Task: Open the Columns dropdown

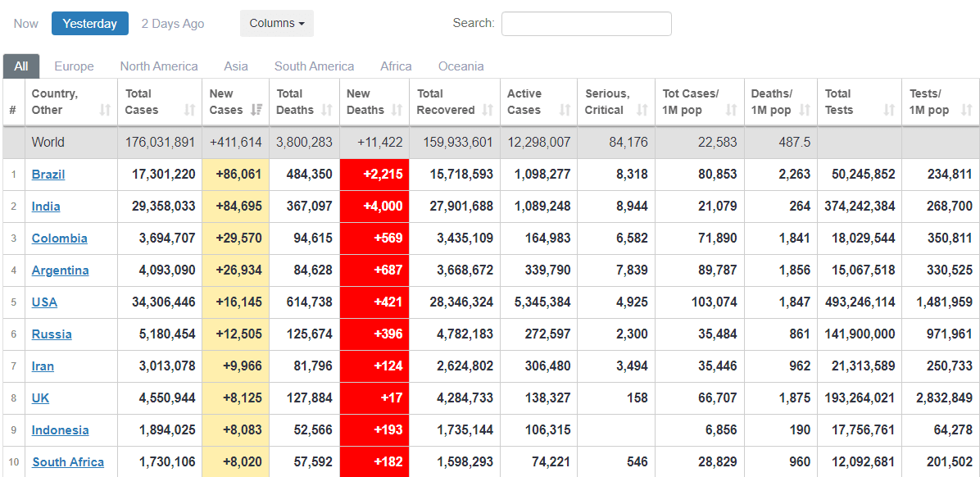Action: tap(276, 24)
